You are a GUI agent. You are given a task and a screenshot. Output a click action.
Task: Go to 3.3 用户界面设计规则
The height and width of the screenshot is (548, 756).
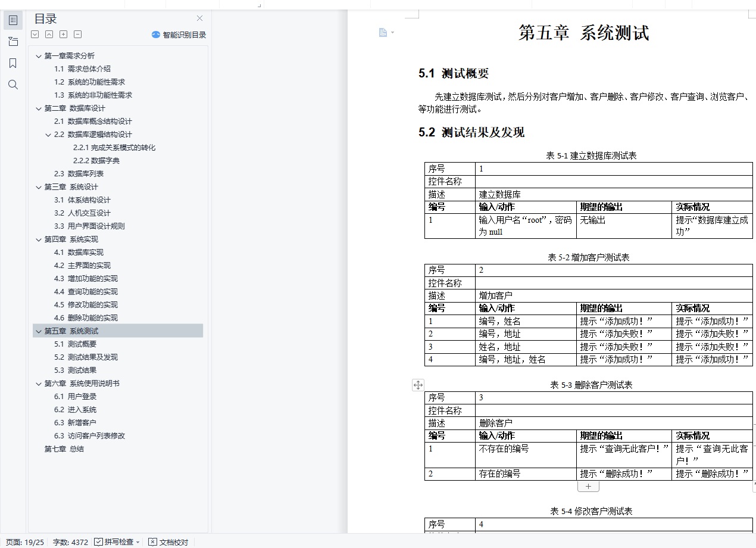coord(89,226)
